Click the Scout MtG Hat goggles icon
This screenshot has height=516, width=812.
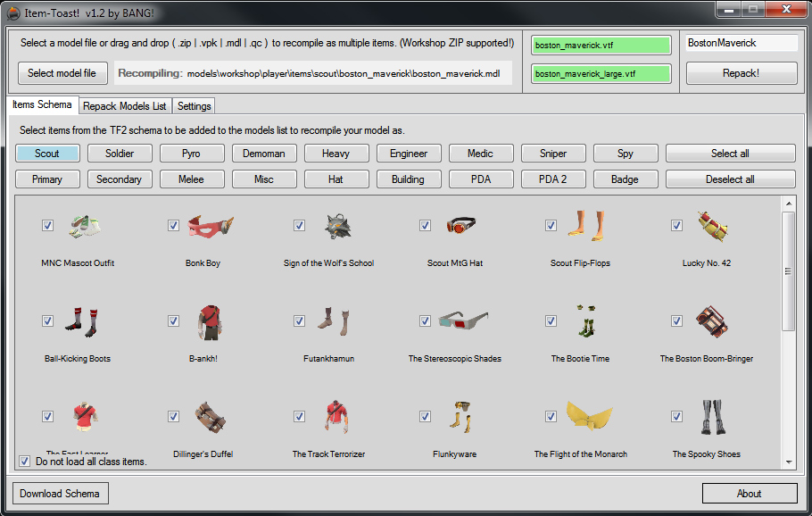click(461, 225)
